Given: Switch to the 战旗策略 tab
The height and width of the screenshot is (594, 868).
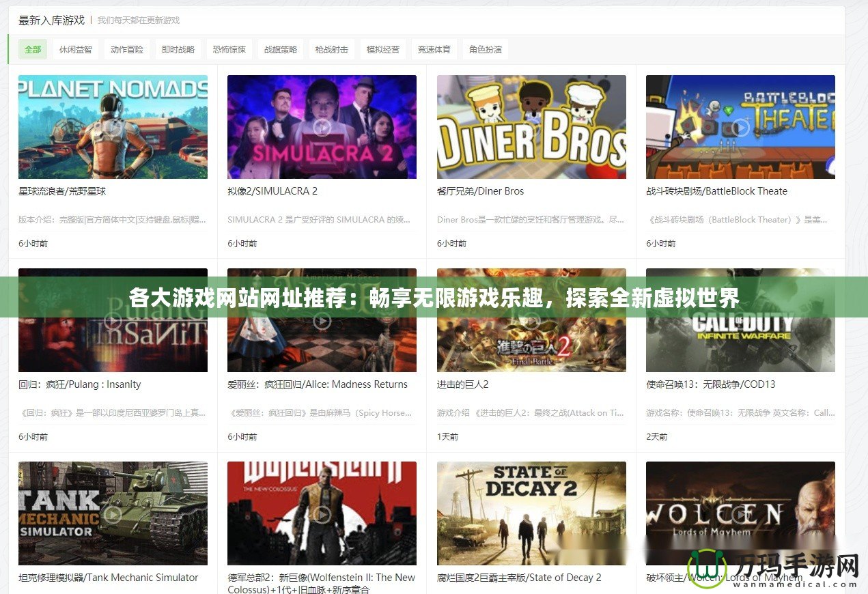Looking at the screenshot, I should (x=281, y=49).
